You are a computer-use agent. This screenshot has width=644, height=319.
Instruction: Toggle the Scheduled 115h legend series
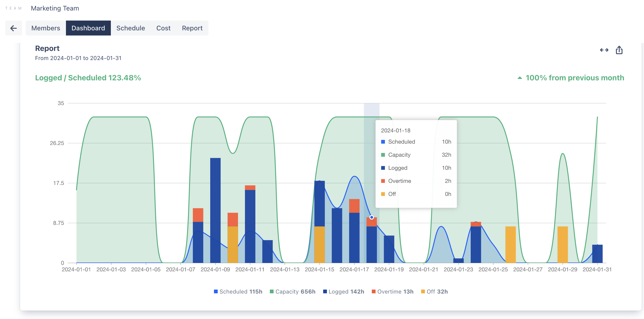point(238,291)
